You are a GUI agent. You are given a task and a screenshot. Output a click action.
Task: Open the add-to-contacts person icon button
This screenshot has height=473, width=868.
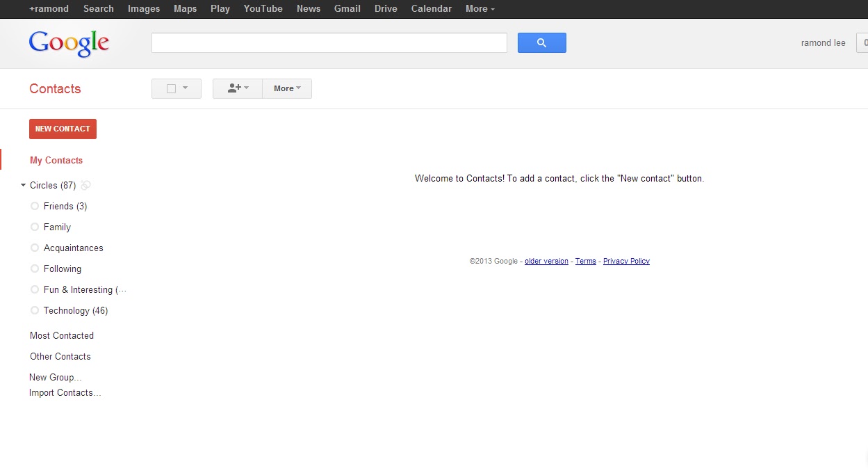tap(238, 88)
